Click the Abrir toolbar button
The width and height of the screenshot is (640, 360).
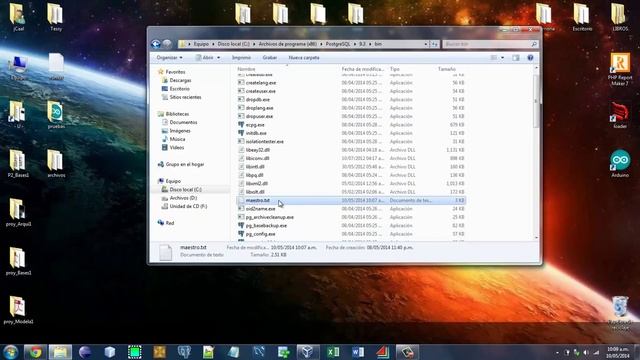(204, 58)
